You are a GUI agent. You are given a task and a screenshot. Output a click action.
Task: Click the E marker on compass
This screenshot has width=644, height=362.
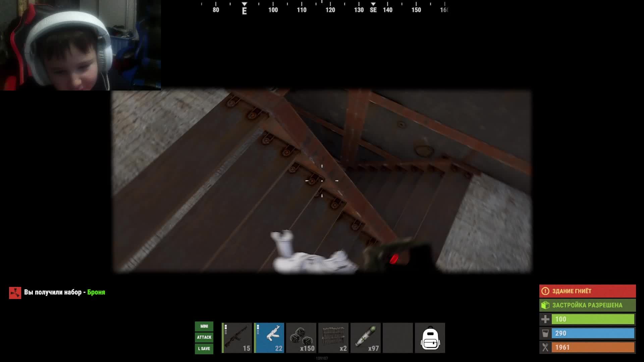(245, 11)
